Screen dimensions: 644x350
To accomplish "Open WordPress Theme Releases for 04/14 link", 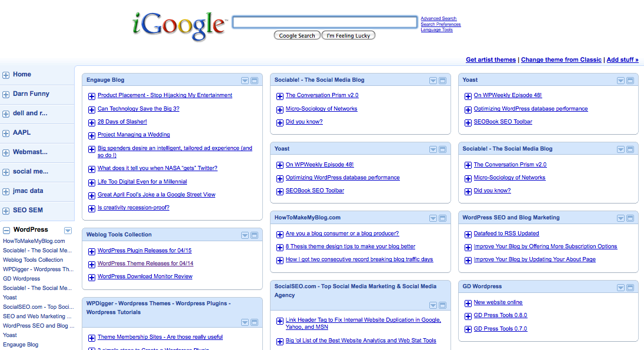I will (x=145, y=264).
